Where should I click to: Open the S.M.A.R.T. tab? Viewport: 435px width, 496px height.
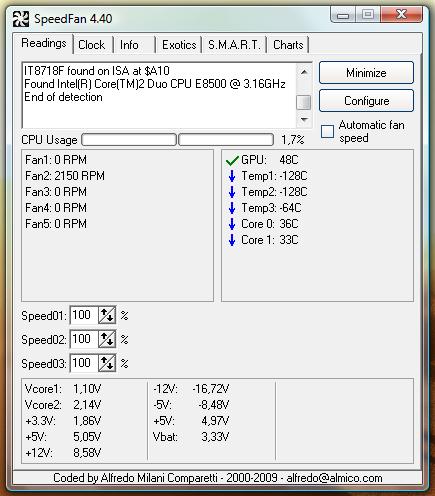coord(234,45)
